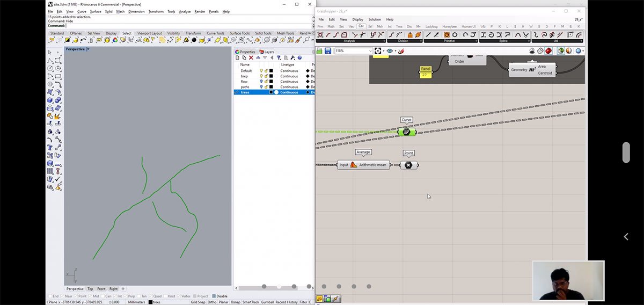This screenshot has height=305, width=644.
Task: Enable the End osnap checkbox
Action: point(49,296)
